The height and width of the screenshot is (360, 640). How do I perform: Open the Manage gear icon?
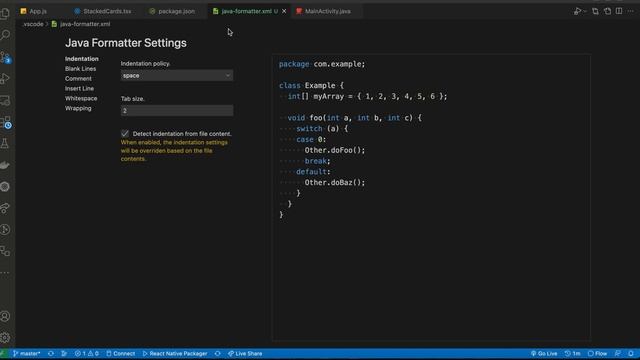tap(5, 338)
